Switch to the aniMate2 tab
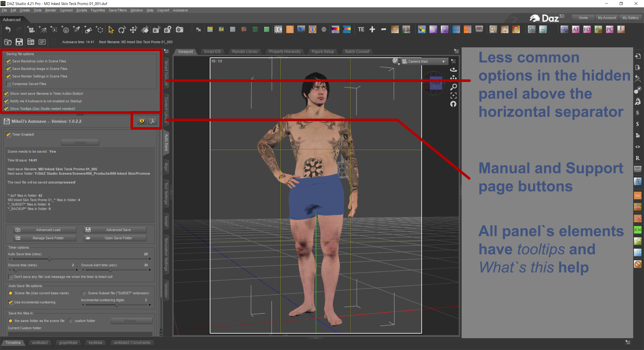This screenshot has width=644, height=350. [x=40, y=343]
